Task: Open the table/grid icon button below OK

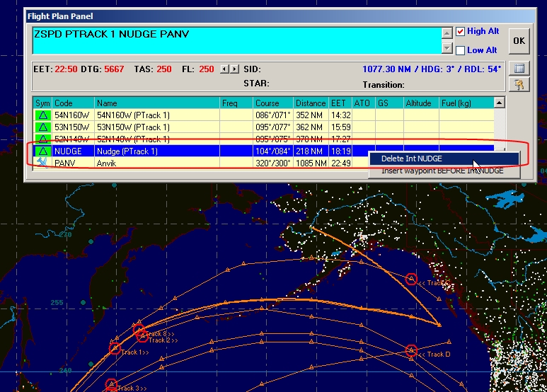Action: click(x=519, y=69)
